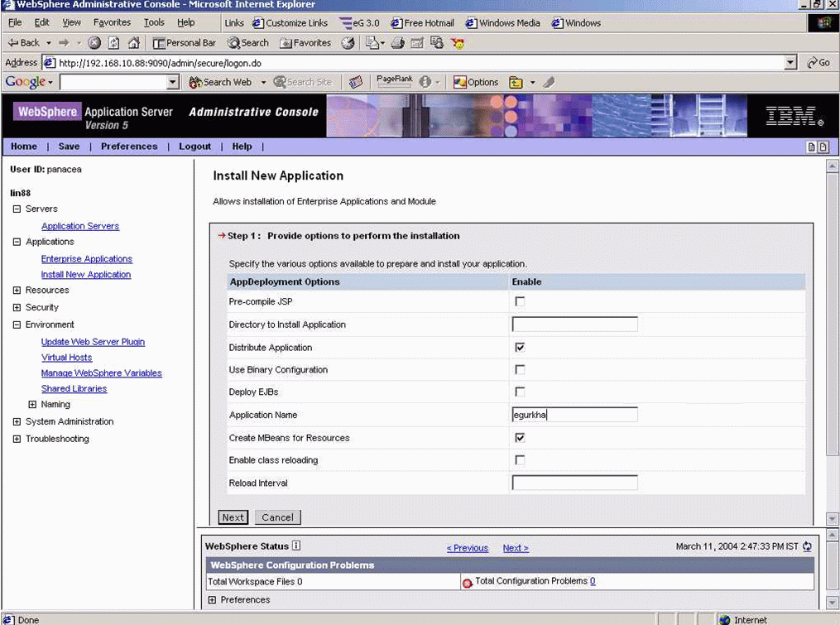The height and width of the screenshot is (625, 840).
Task: Open the address bar dropdown
Action: [790, 63]
